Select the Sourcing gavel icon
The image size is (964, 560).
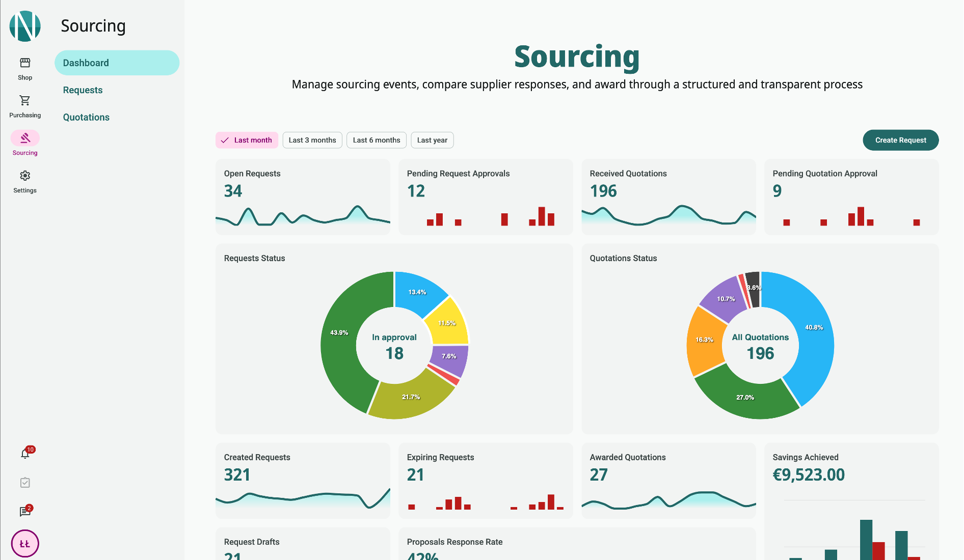(x=25, y=138)
